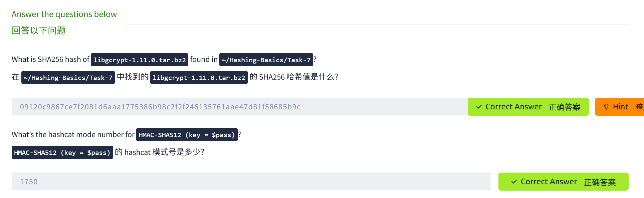Click the lightbulb icon on the Hint button

pos(606,107)
